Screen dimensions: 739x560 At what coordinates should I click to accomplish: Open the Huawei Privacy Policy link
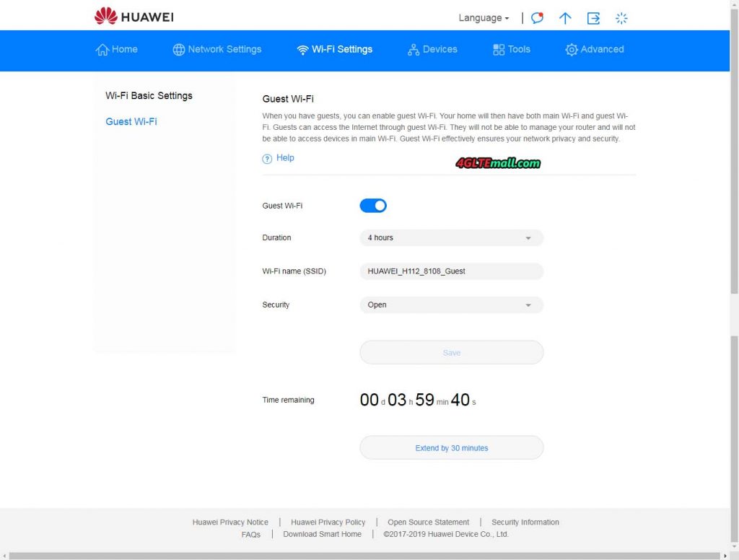[328, 522]
